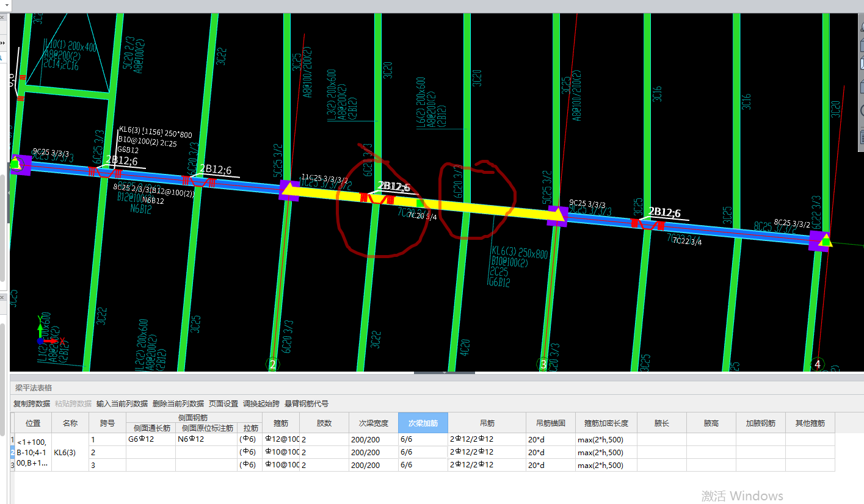Select the 其他箍筋 column header
The width and height of the screenshot is (864, 504).
(x=810, y=423)
